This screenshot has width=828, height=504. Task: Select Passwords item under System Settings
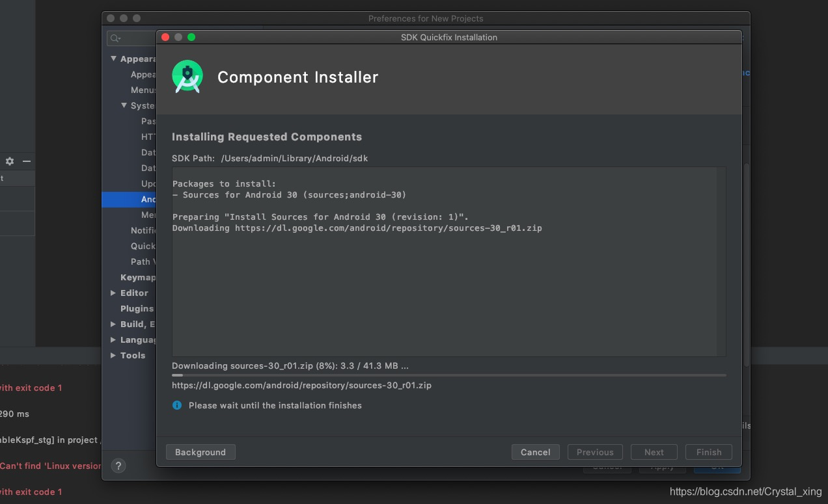[x=148, y=121]
